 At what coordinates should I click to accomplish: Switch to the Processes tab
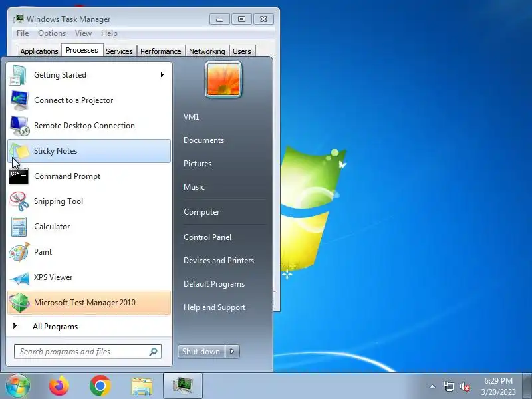click(x=82, y=51)
